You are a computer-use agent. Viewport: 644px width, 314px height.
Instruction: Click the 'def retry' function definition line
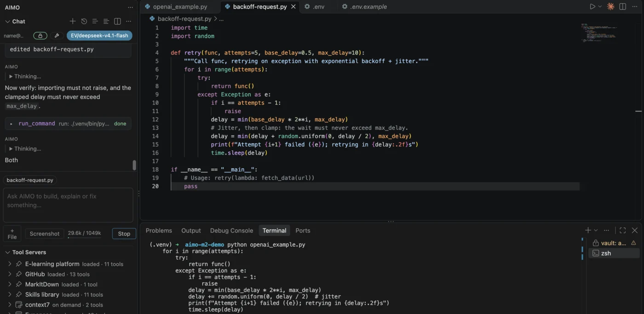[267, 52]
